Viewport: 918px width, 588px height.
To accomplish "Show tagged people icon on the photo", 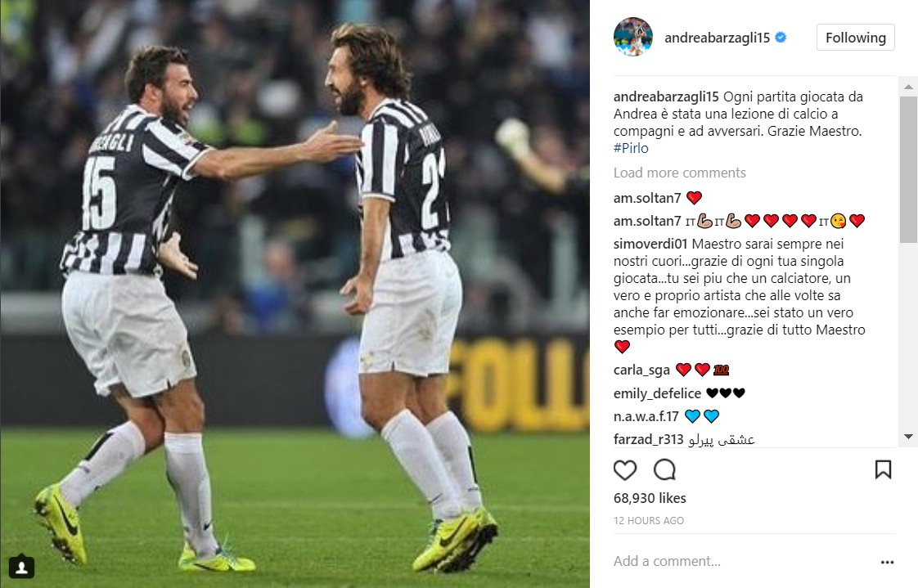I will [21, 567].
